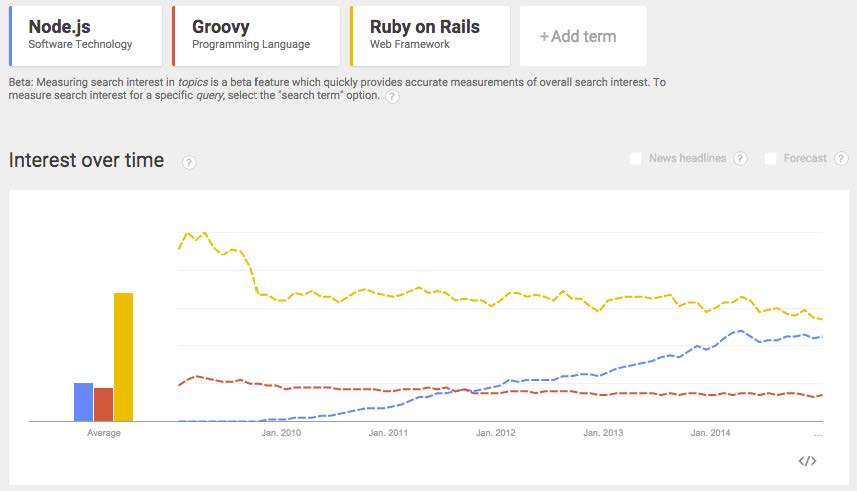Open help icon after 'search term' option text

tap(392, 97)
